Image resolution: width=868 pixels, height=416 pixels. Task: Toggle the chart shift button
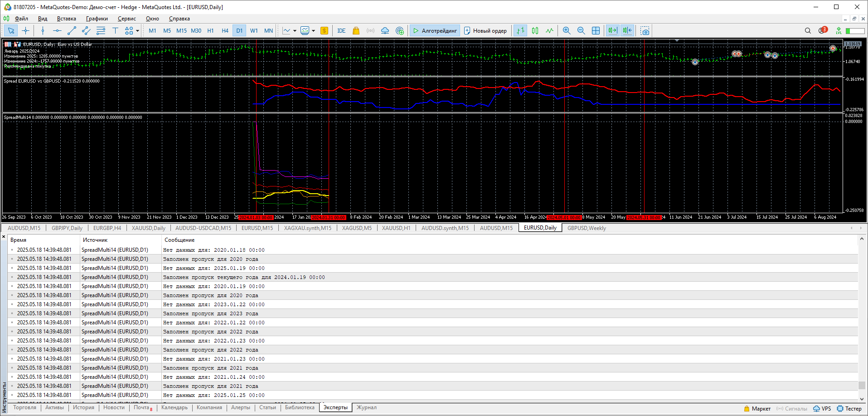(x=627, y=31)
